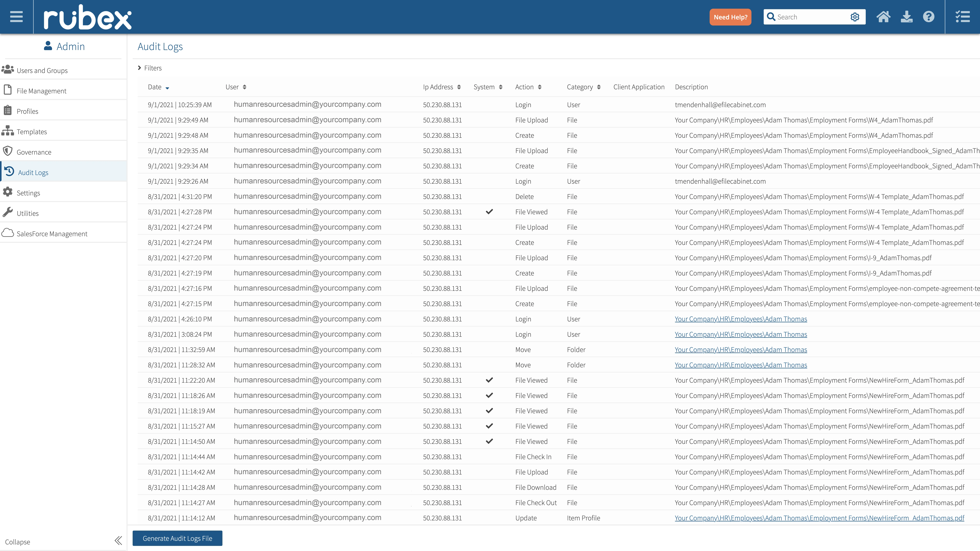Click the Profiles clipboard icon
Image resolution: width=980 pixels, height=551 pixels.
8,110
